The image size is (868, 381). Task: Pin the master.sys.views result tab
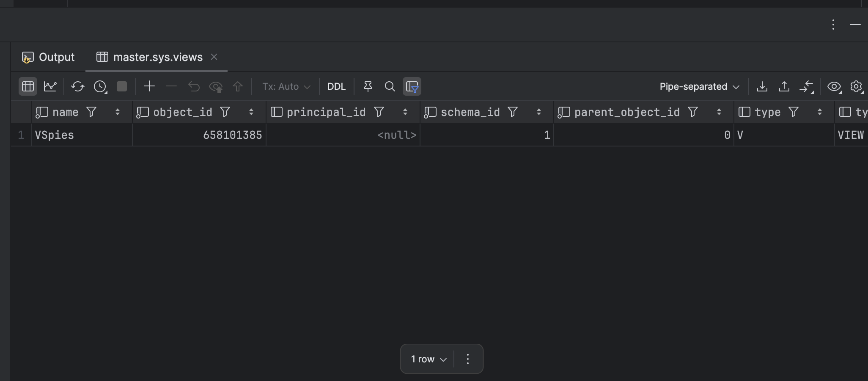[x=368, y=86]
